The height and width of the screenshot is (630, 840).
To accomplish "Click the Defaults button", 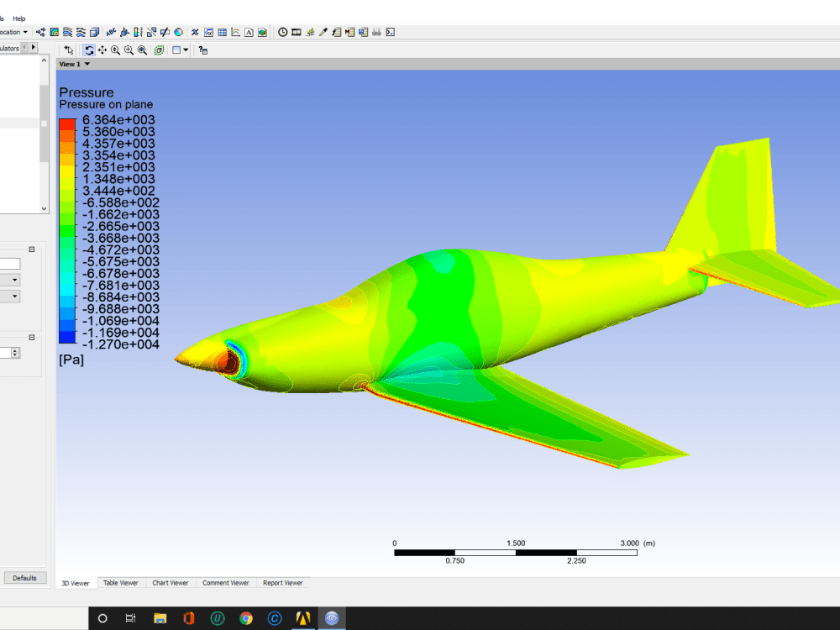I will pos(24,578).
